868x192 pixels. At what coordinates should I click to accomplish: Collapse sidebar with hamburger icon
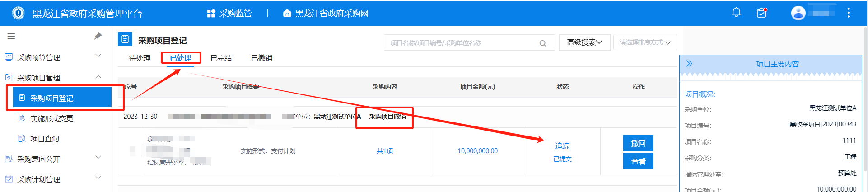(x=11, y=36)
